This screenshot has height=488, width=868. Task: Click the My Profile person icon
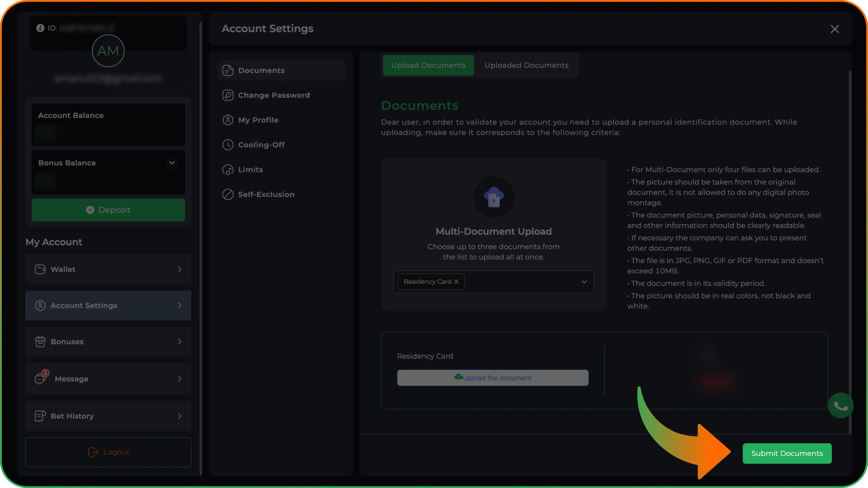click(228, 120)
